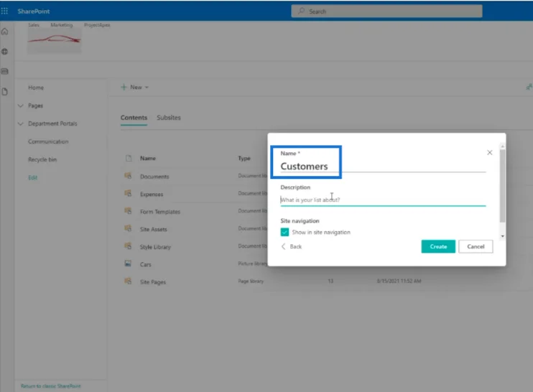Switch to the Contents tab
Screen dimensions: 533x392
[134, 118]
